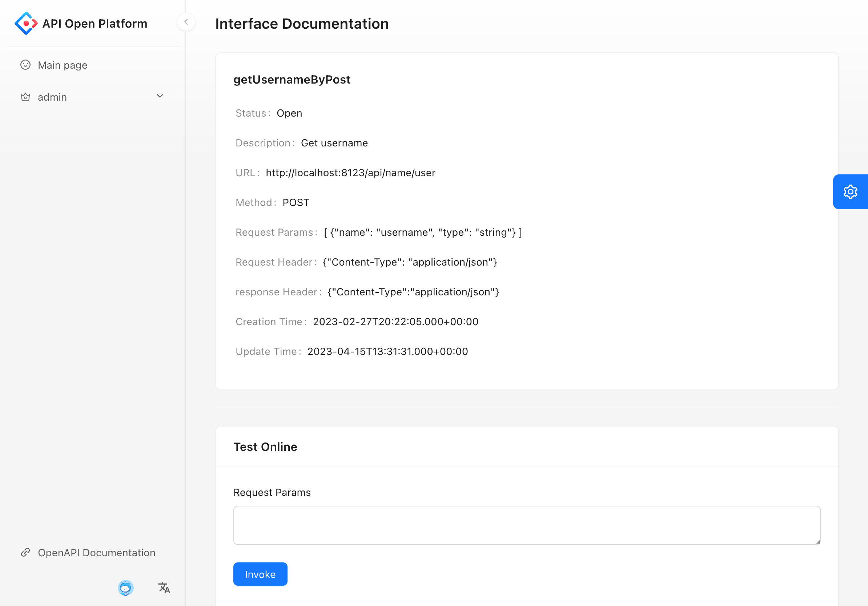The width and height of the screenshot is (868, 606).
Task: Click the Update Time 2023-04-15 value
Action: point(387,351)
